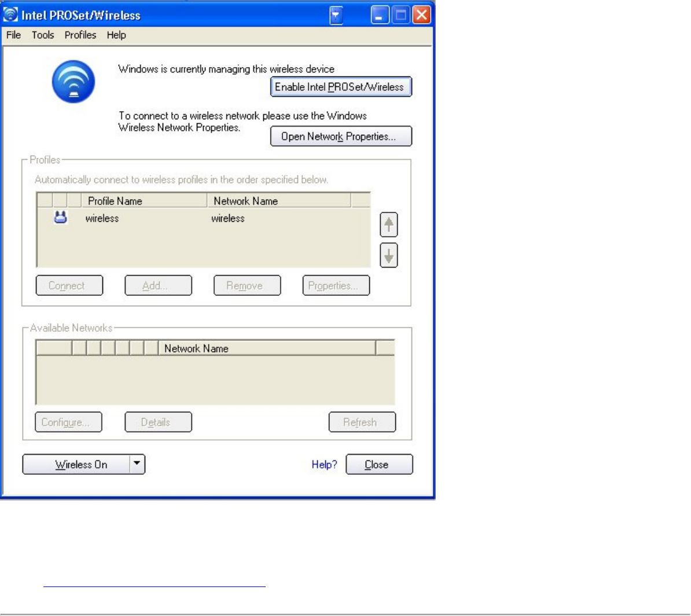Screen dimensions: 691x616
Task: Click the Close button
Action: (380, 464)
